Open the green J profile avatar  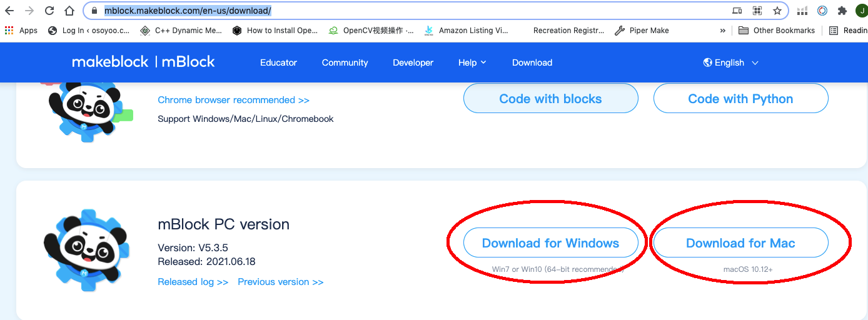pyautogui.click(x=862, y=11)
